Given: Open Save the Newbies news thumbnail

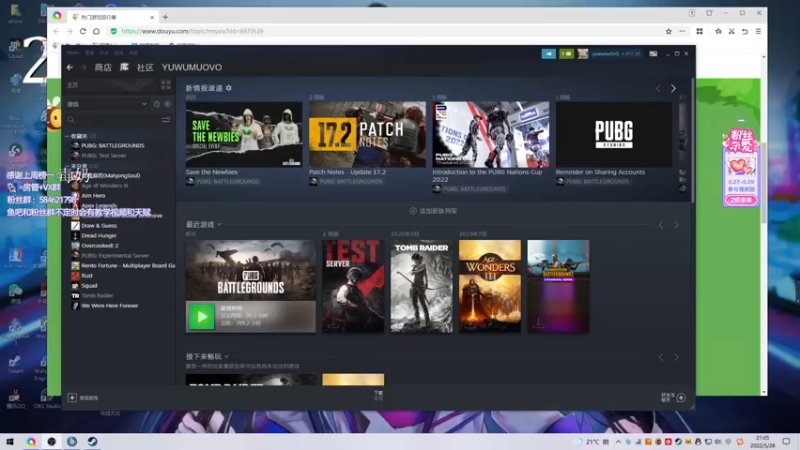Looking at the screenshot, I should tap(244, 134).
